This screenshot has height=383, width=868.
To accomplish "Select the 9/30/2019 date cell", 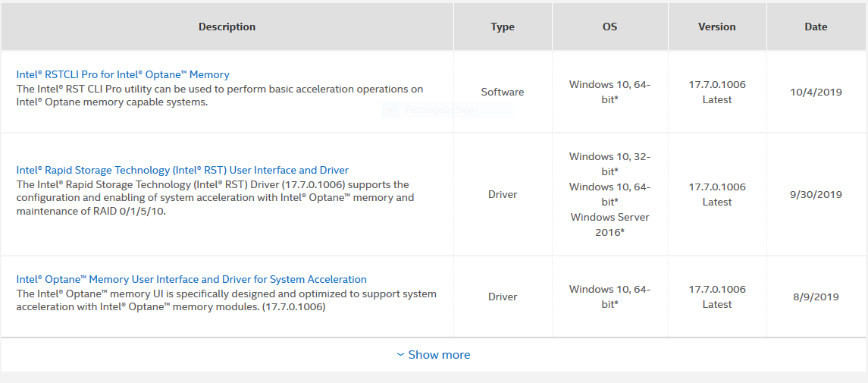I will pyautogui.click(x=816, y=195).
